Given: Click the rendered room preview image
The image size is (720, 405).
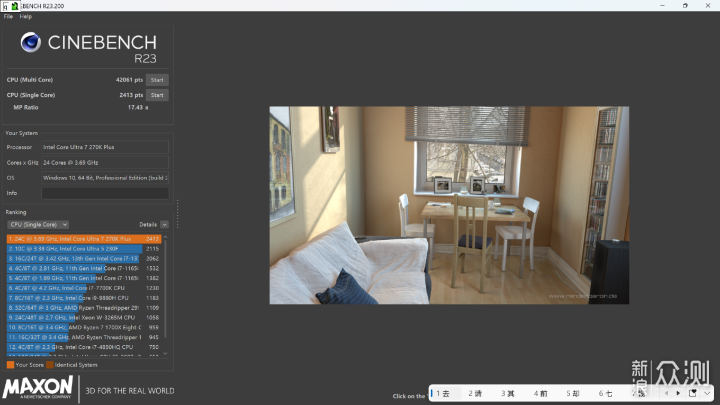Looking at the screenshot, I should (449, 205).
